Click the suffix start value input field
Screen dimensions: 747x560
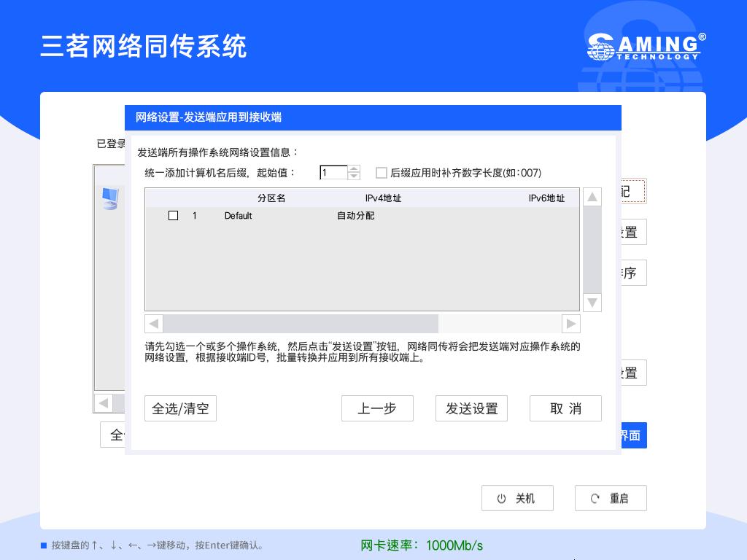334,172
